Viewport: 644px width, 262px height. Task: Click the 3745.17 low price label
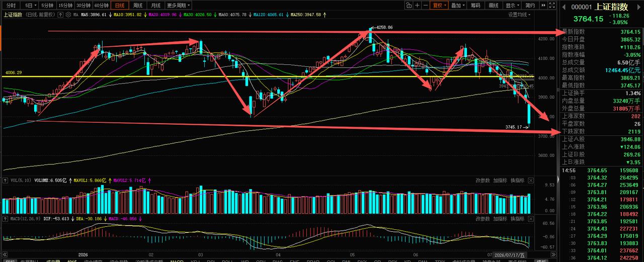click(x=514, y=127)
